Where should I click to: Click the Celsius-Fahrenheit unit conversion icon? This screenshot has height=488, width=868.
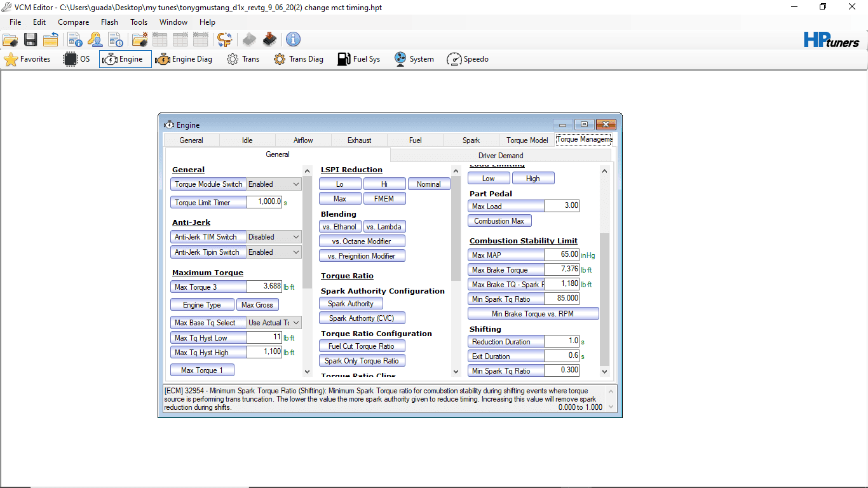pos(224,39)
